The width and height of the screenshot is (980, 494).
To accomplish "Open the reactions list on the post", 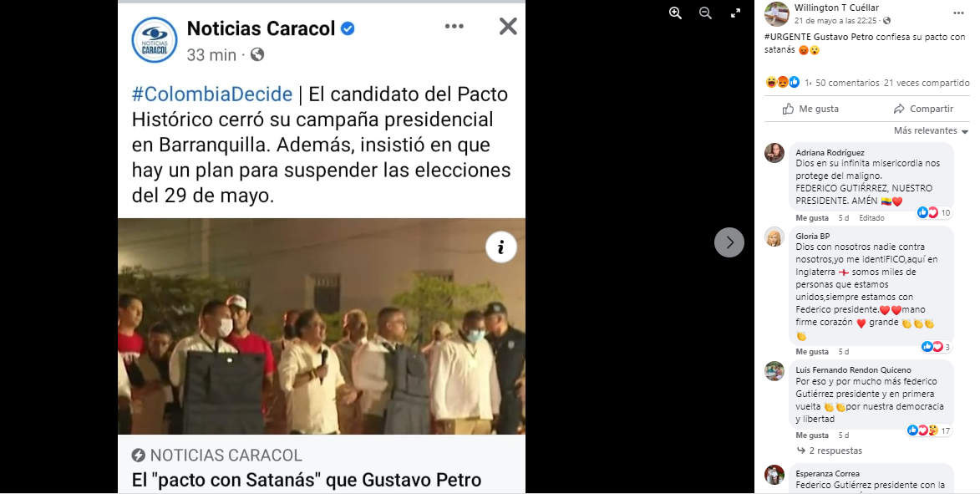I will pyautogui.click(x=783, y=82).
